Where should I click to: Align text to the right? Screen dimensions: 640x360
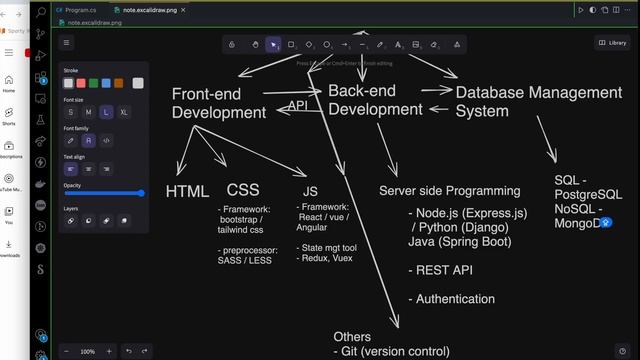106,169
